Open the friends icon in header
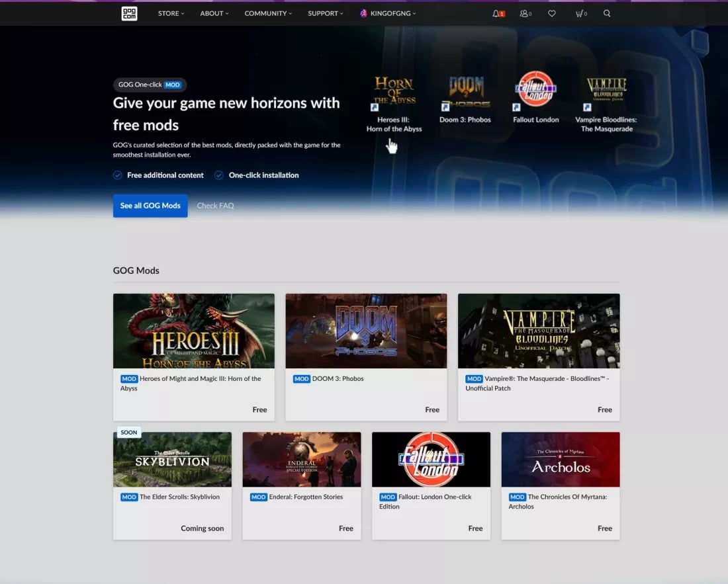 click(523, 13)
